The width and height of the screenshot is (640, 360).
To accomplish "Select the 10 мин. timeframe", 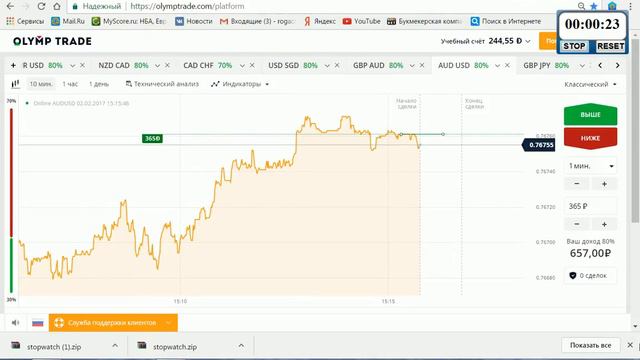I will [x=41, y=84].
